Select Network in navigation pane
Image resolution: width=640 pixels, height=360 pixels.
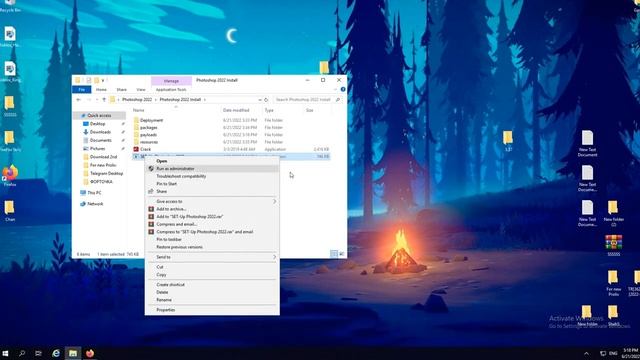coord(95,204)
